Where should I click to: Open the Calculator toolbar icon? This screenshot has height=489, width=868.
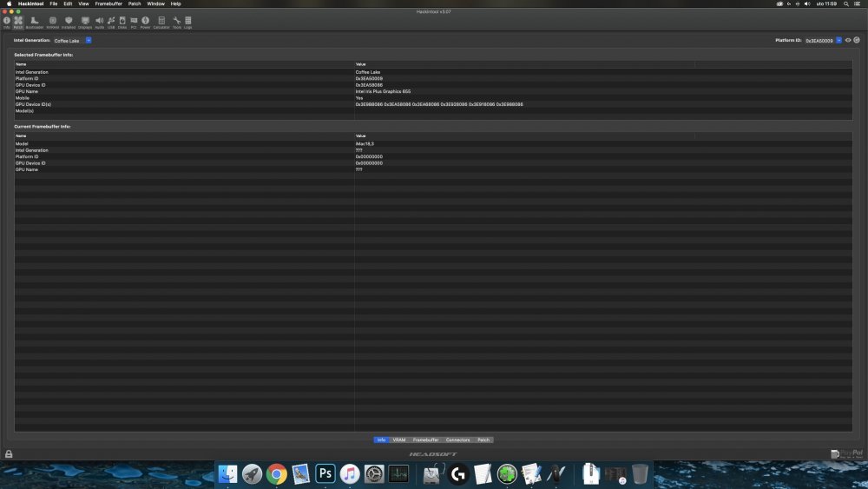point(161,23)
